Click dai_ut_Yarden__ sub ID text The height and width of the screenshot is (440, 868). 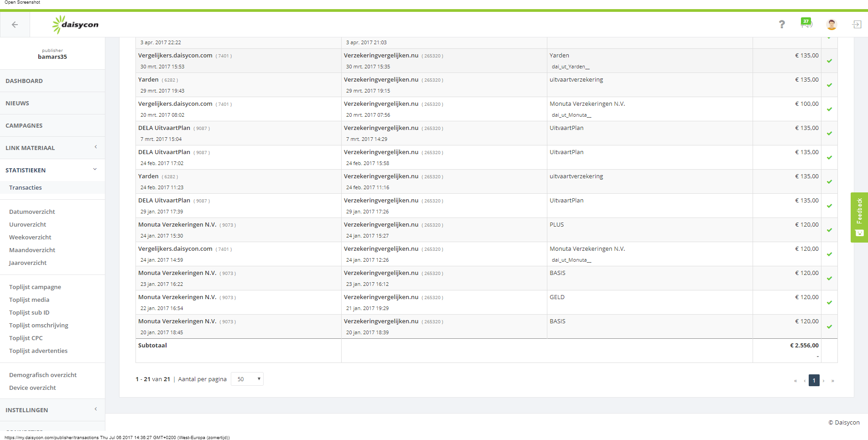pos(571,67)
